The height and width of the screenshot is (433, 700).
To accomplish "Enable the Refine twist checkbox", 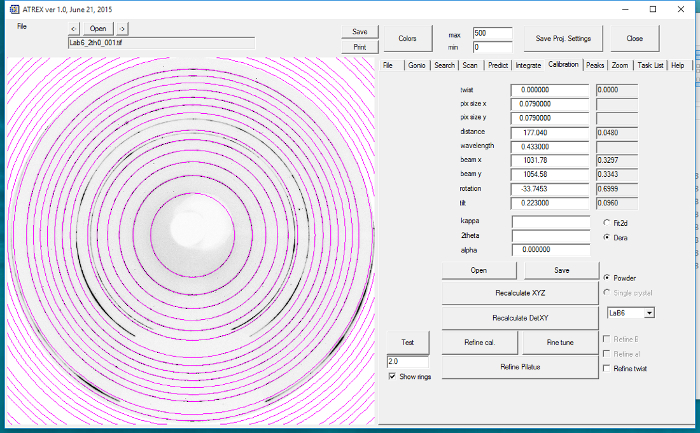I will (607, 368).
